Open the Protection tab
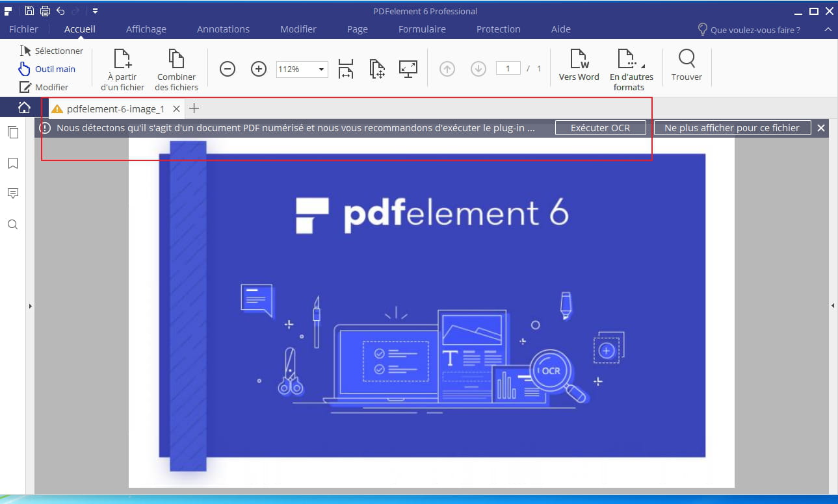Screen dimensions: 838x504 499,29
